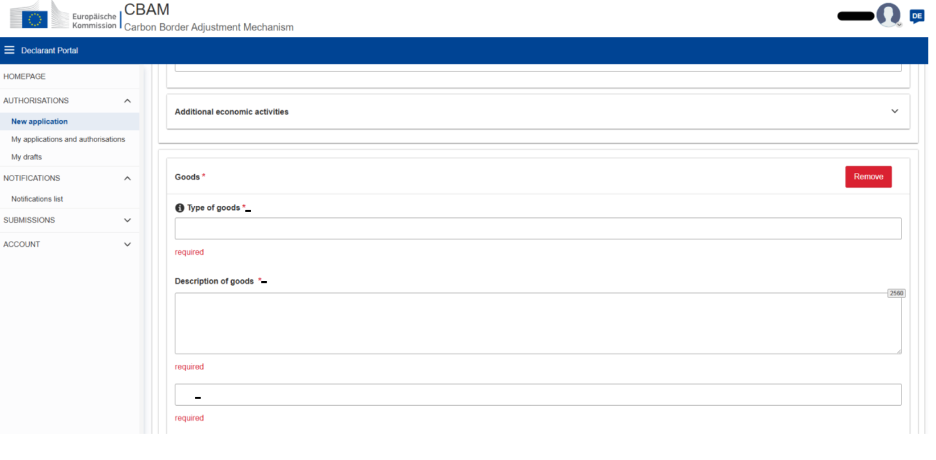
Task: Collapse the Notifications sidebar section
Action: click(127, 178)
